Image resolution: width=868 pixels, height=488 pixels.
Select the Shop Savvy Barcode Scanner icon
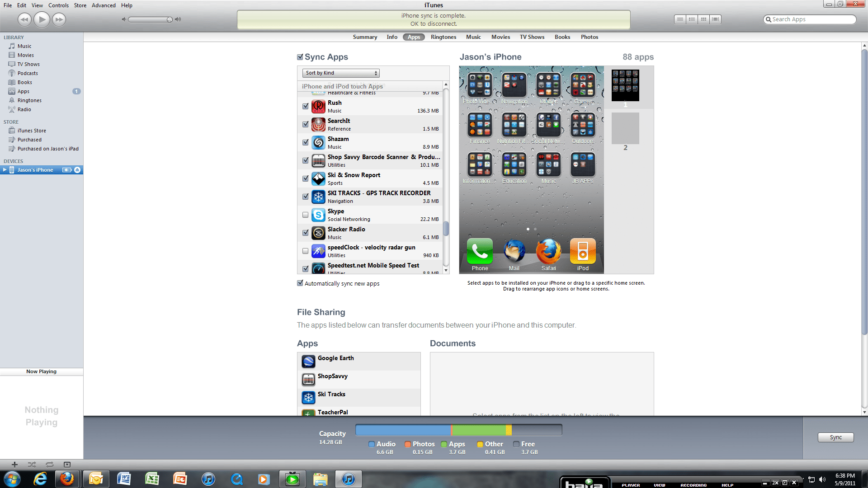coord(318,160)
